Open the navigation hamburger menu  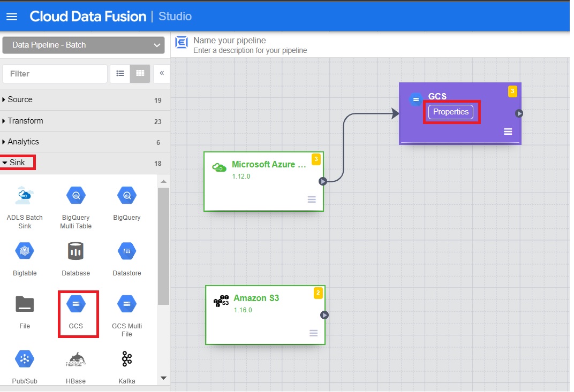click(12, 16)
